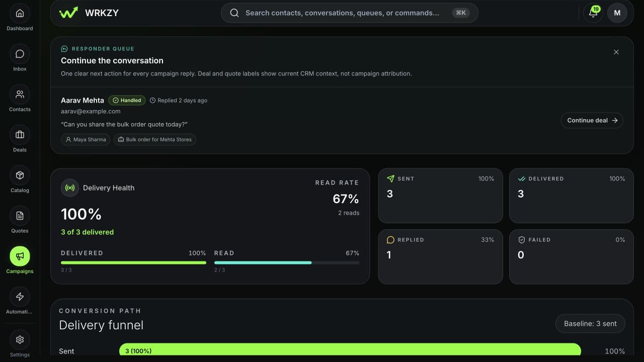Click the Failed shield icon
The image size is (644, 362).
pyautogui.click(x=521, y=240)
